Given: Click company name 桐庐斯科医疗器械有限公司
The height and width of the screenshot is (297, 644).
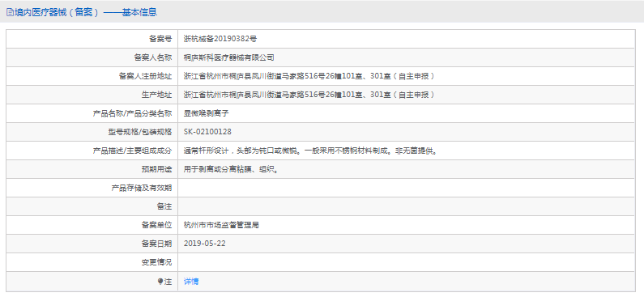Looking at the screenshot, I should [x=228, y=57].
